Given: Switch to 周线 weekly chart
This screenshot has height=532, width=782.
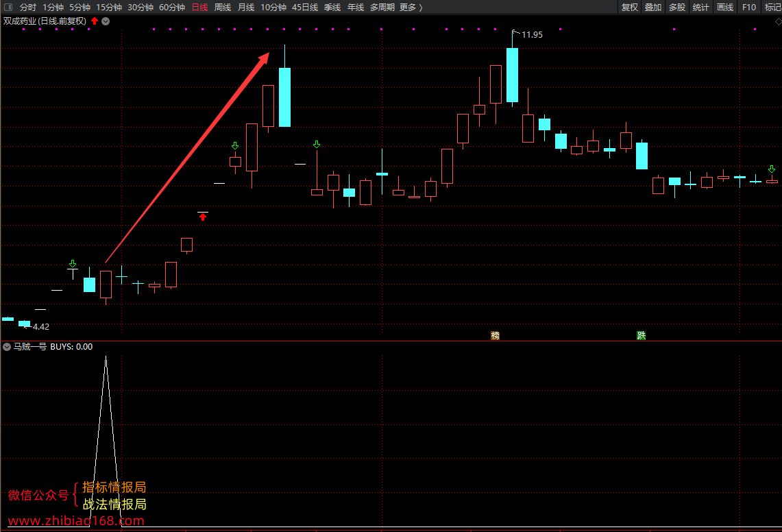Looking at the screenshot, I should click(x=223, y=7).
